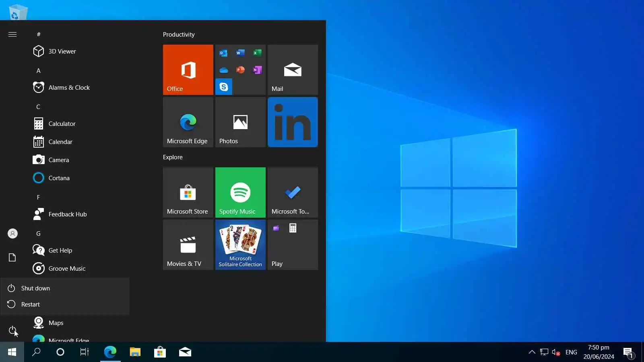Click the Explore group heading
Viewport: 644px width, 362px height.
(x=173, y=157)
